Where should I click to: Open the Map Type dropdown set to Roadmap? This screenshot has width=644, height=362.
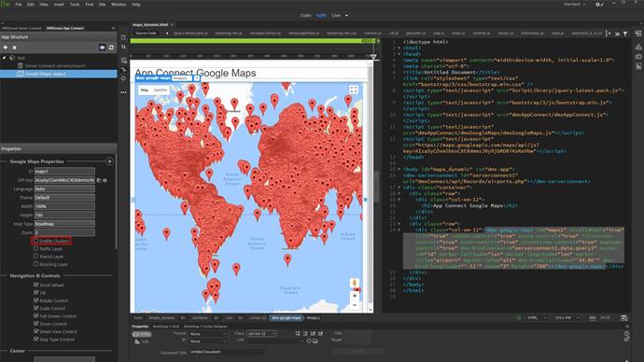[64, 224]
